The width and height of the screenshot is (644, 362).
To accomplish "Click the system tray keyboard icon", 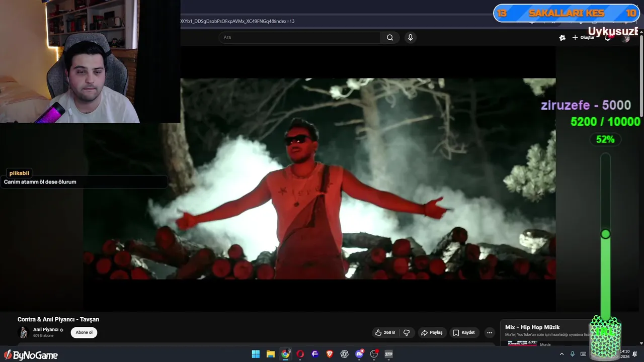I will (x=583, y=354).
